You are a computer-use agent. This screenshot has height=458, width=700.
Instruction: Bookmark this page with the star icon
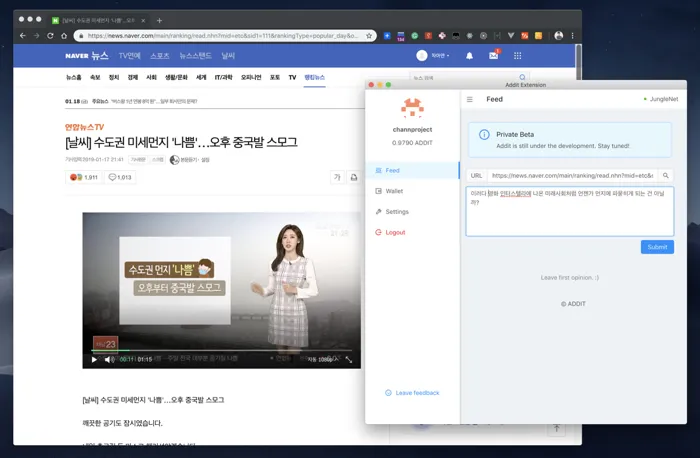tap(369, 36)
